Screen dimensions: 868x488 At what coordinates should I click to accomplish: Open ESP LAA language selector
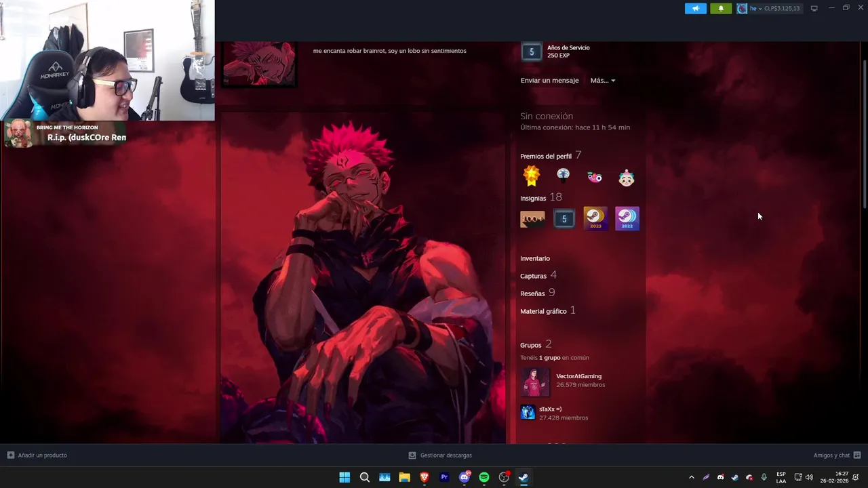click(x=781, y=477)
